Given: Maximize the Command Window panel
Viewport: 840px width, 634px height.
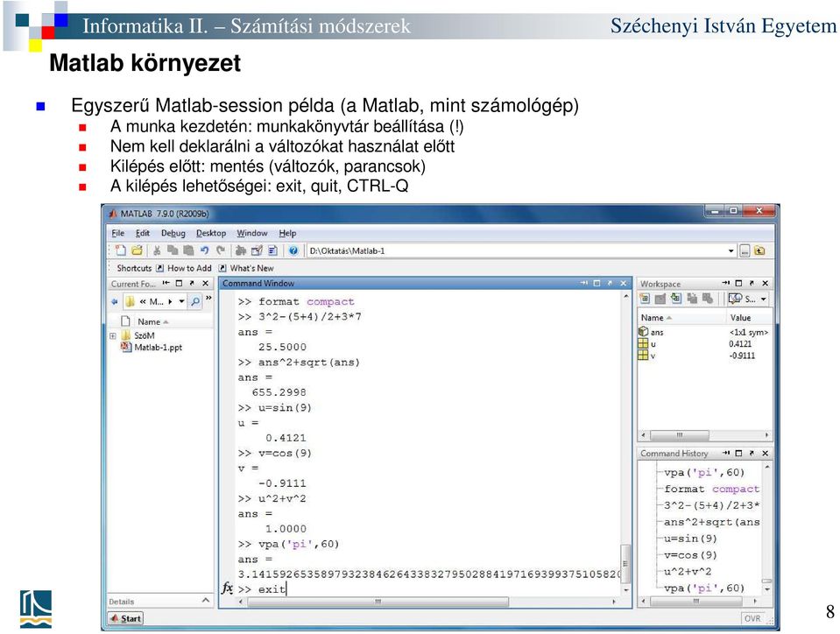Looking at the screenshot, I should pyautogui.click(x=596, y=283).
